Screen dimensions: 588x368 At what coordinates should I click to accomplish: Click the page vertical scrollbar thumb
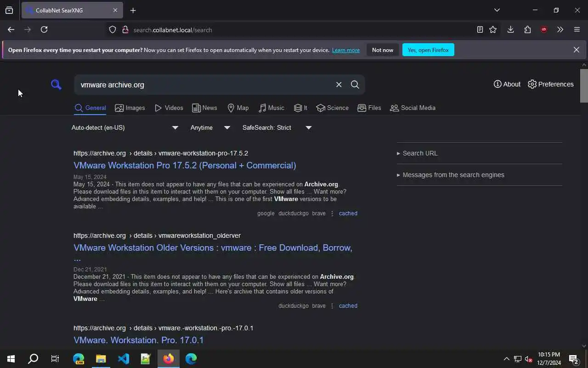coord(584,86)
